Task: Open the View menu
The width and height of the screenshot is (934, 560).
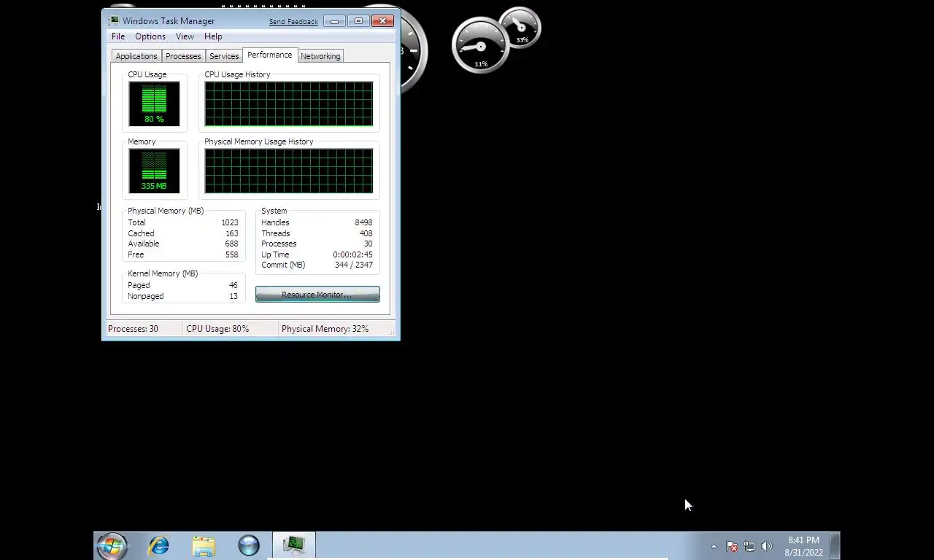Action: pyautogui.click(x=185, y=36)
